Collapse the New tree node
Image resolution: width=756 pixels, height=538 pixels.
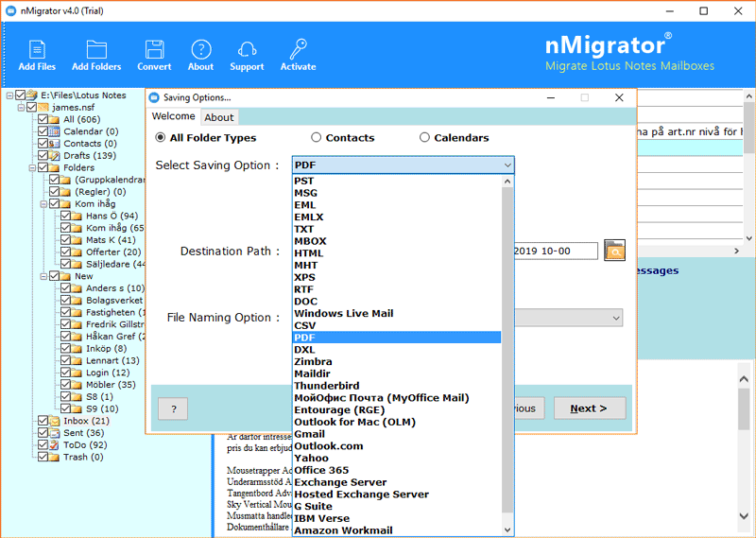click(43, 276)
